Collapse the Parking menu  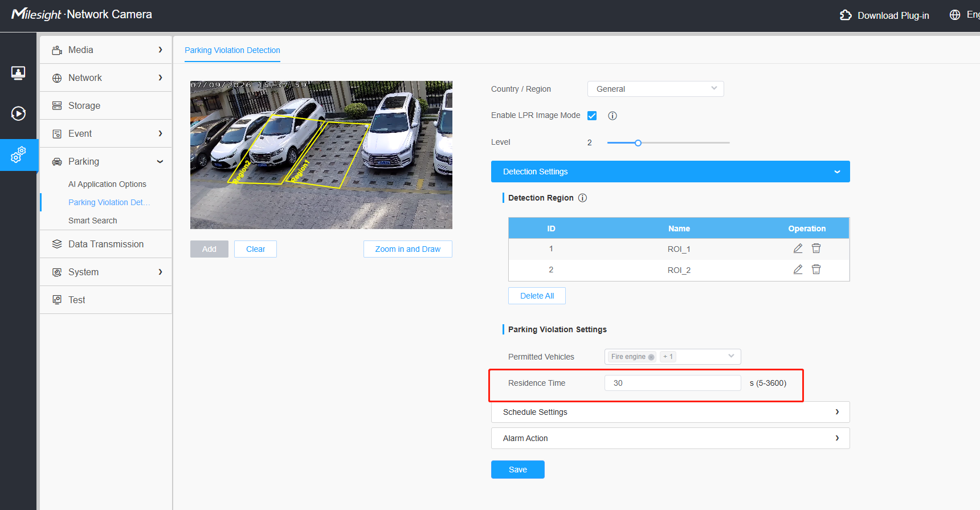click(x=106, y=161)
